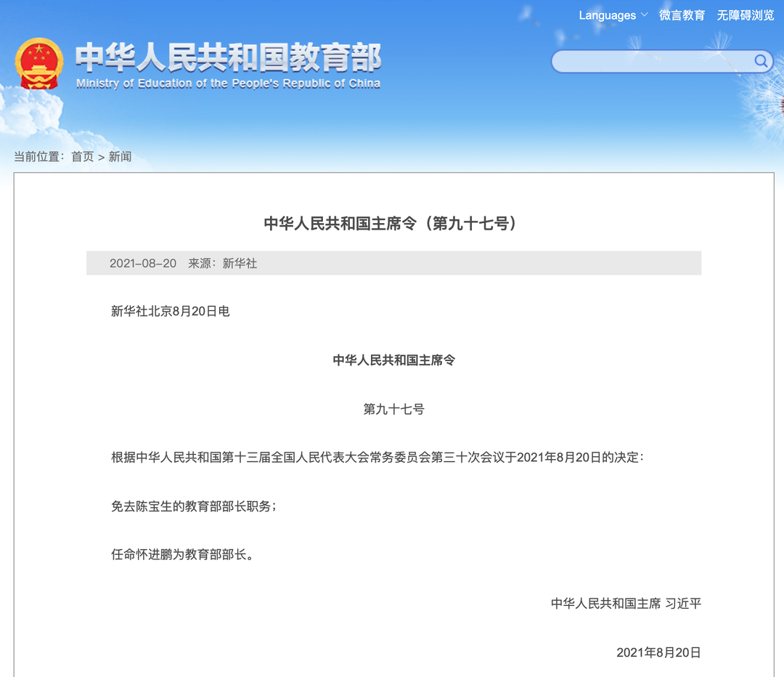
Task: Click the source text 来源：新华社
Action: point(223,263)
